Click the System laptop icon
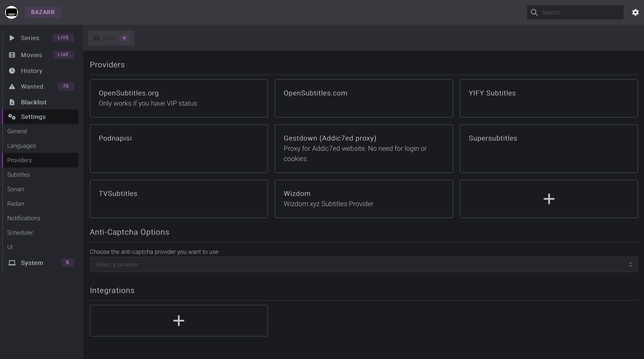 [12, 263]
